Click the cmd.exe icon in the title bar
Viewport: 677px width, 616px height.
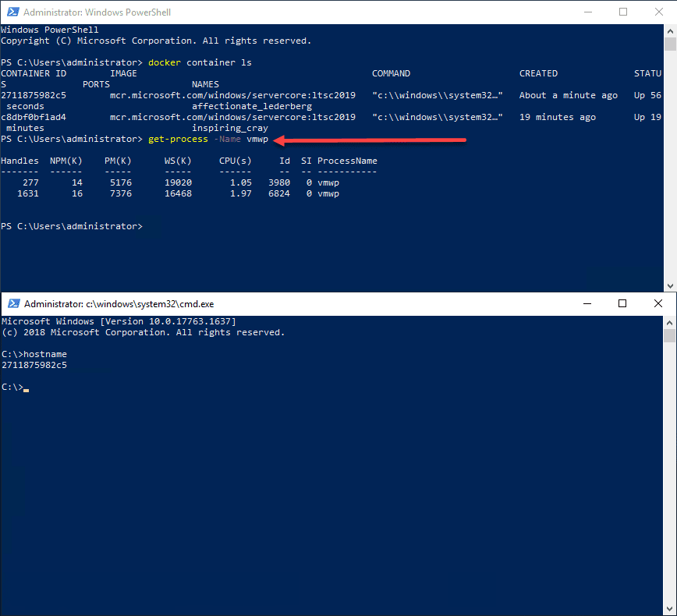coord(12,304)
